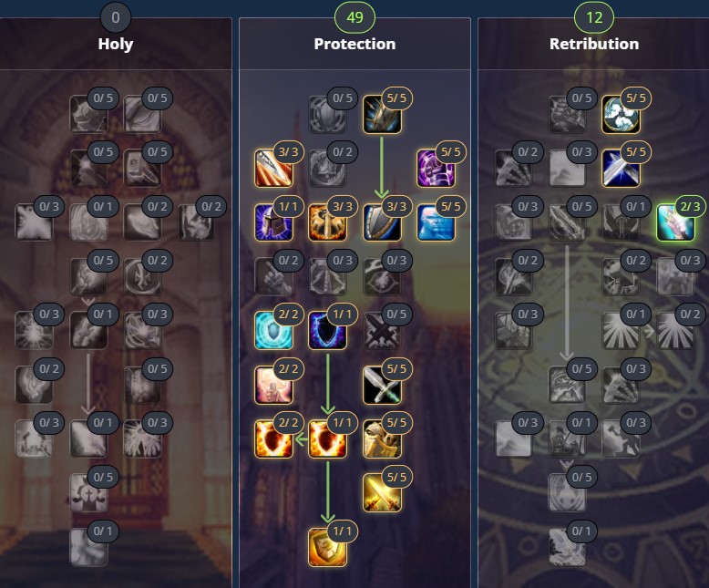Click the purple fist Toughness talent at 5/5
The image size is (709, 588).
tap(436, 169)
